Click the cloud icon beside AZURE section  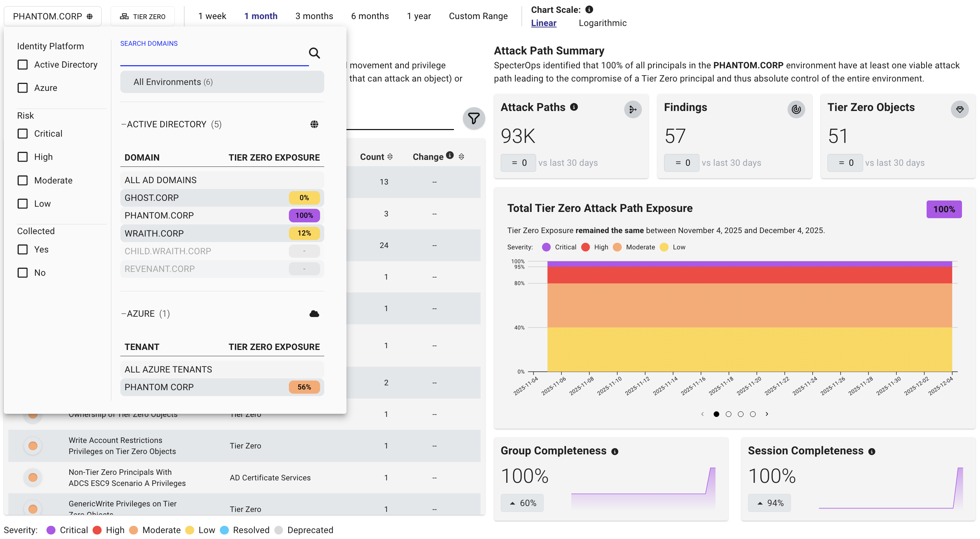[313, 314]
